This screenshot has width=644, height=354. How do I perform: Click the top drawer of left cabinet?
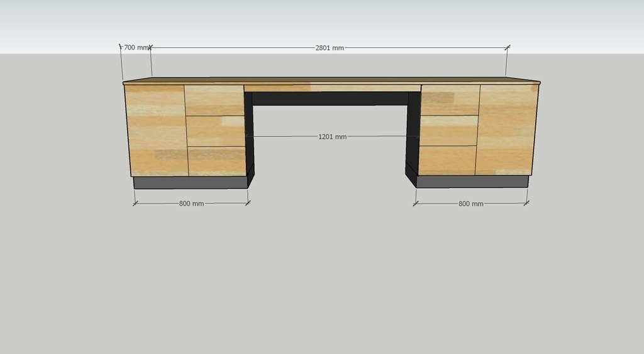click(214, 100)
